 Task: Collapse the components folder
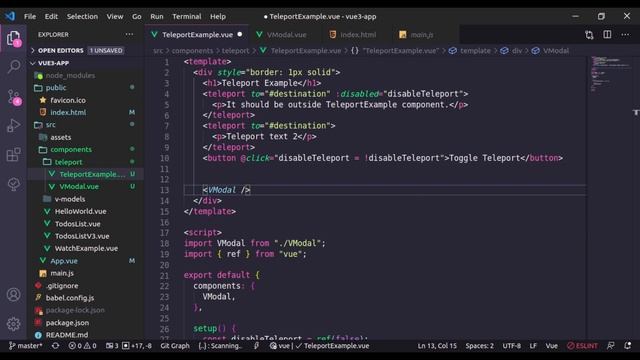[86, 149]
